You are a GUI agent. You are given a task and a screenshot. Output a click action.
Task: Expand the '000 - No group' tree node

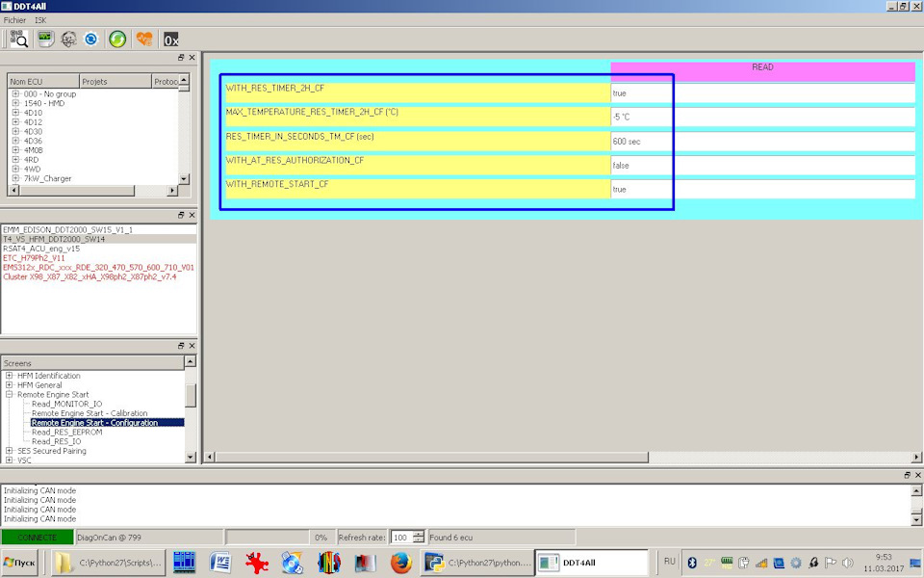[15, 93]
